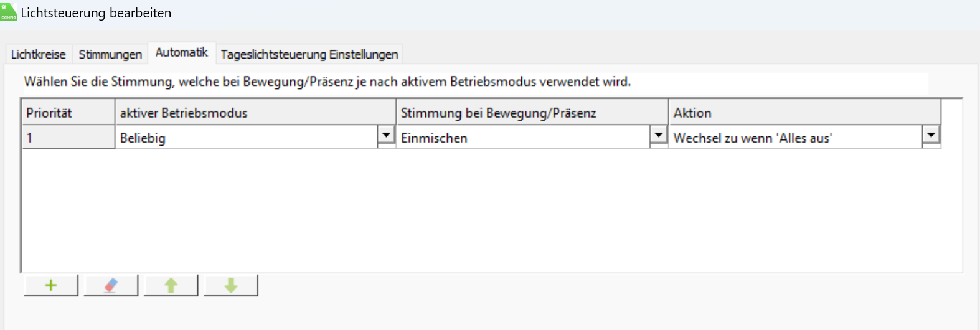Image resolution: width=980 pixels, height=330 pixels.
Task: Add a new automation rule with the plus icon
Action: (x=51, y=285)
